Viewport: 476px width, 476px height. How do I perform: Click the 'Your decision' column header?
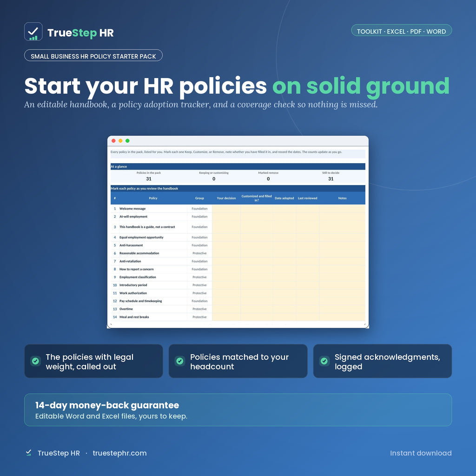click(x=226, y=198)
